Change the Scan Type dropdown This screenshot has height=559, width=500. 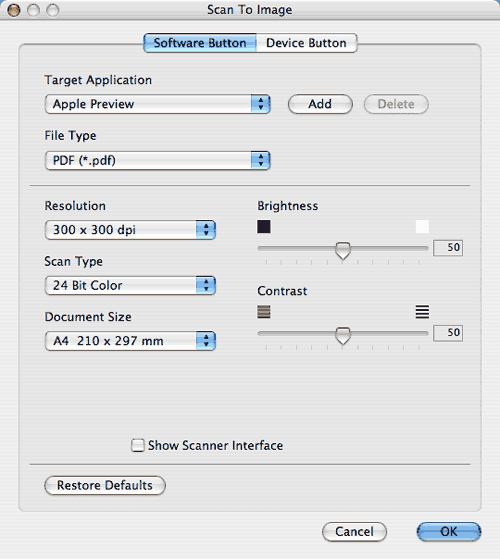coord(130,285)
